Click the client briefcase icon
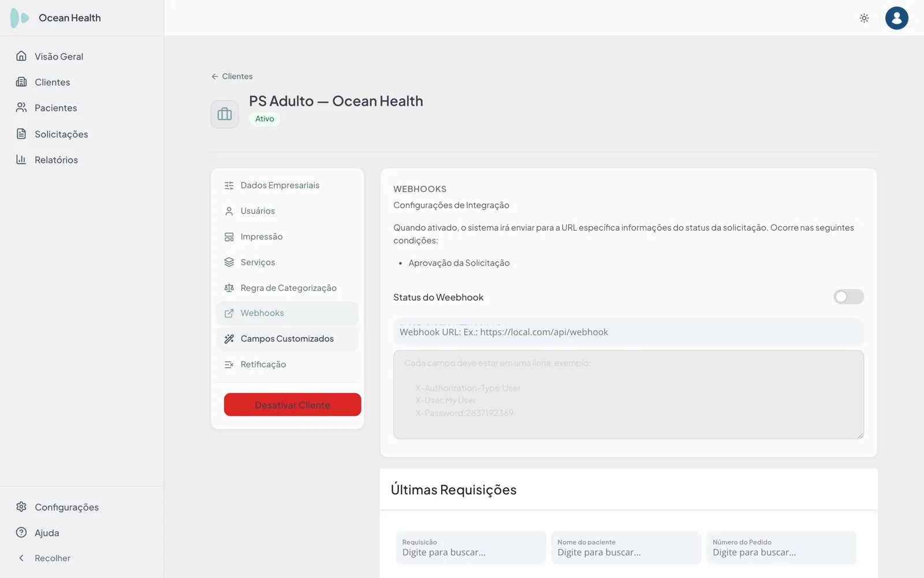 pyautogui.click(x=225, y=114)
